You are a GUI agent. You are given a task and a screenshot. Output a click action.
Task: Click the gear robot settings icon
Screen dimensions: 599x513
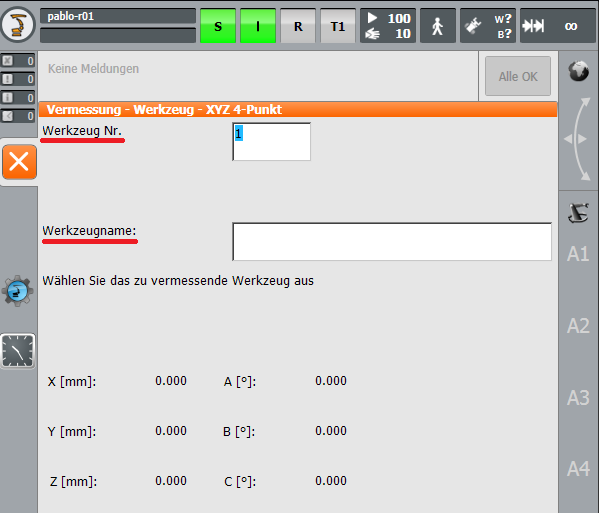click(x=18, y=291)
